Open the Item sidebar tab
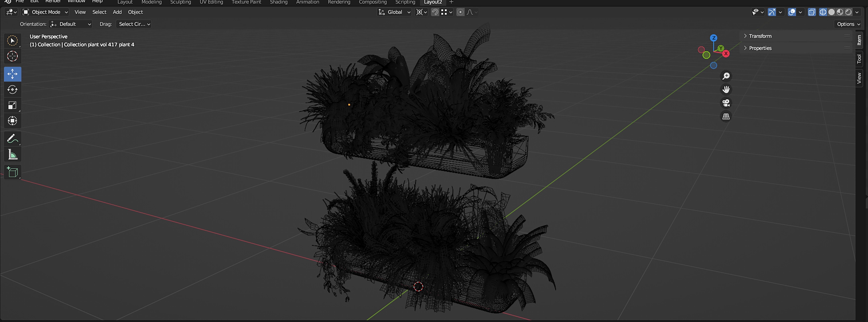 click(859, 40)
